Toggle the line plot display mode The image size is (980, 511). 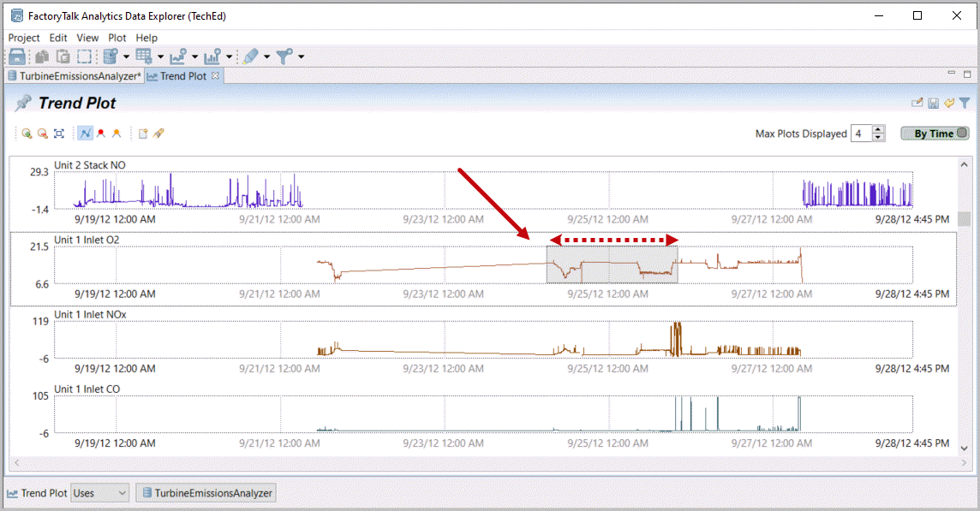coord(85,134)
